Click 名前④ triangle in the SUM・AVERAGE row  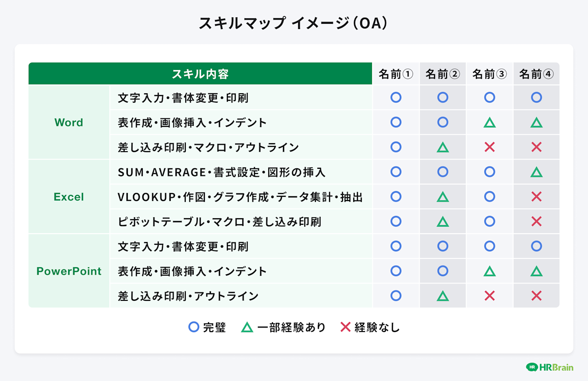537,172
